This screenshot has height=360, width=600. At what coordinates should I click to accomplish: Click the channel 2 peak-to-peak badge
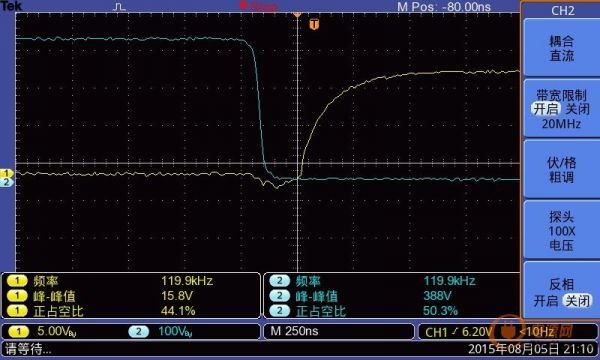pyautogui.click(x=280, y=296)
